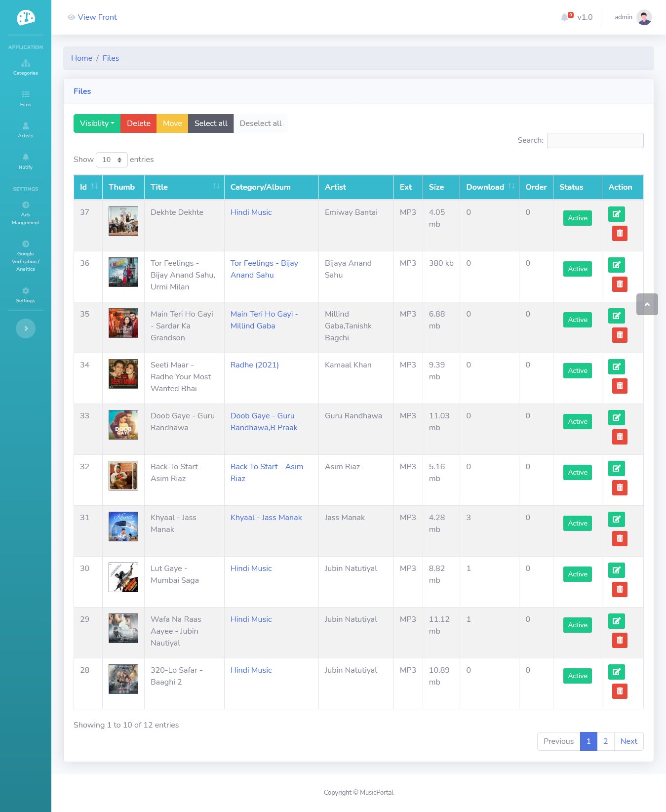The width and height of the screenshot is (666, 812).
Task: Open the Dekhte Dekhte thumbnail image
Action: point(123,221)
